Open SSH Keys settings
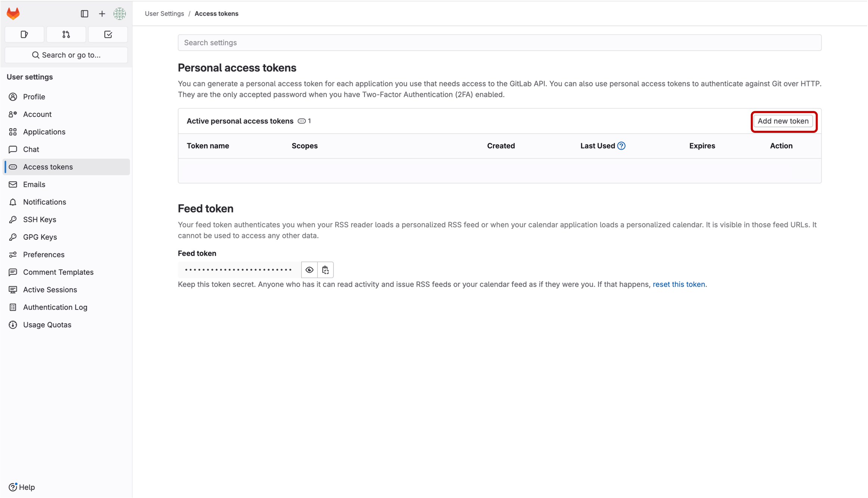The image size is (868, 498). click(40, 220)
